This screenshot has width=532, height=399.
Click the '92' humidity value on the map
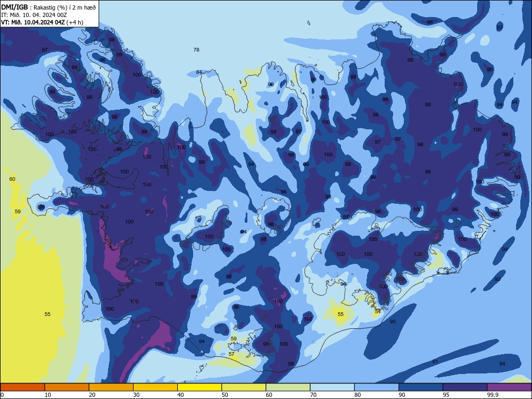tap(497, 279)
